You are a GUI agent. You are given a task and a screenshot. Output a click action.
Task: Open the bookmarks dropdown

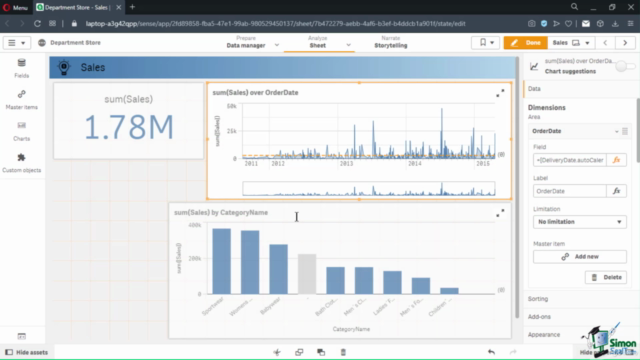pos(486,42)
